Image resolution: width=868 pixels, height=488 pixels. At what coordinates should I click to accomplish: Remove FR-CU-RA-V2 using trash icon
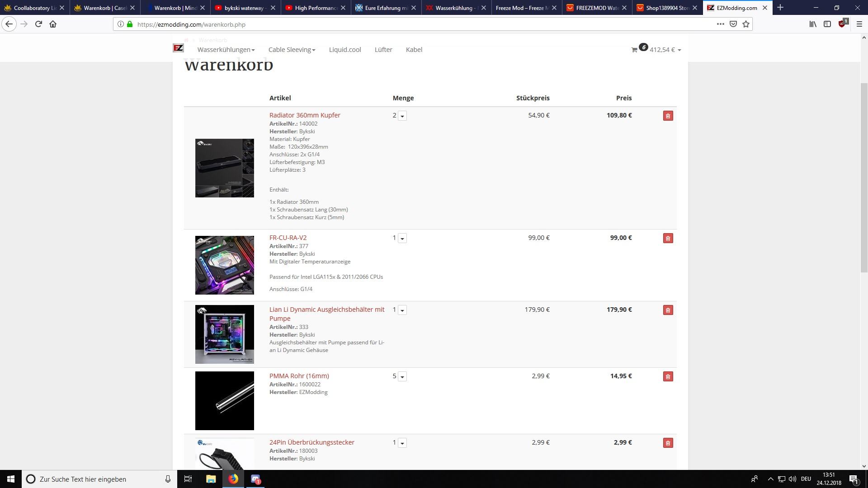click(668, 238)
